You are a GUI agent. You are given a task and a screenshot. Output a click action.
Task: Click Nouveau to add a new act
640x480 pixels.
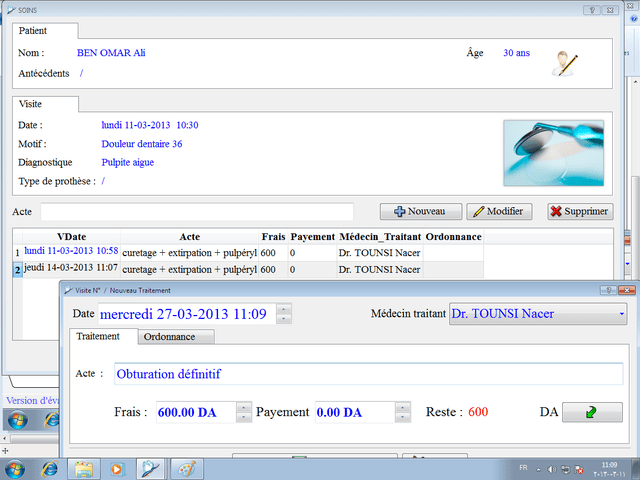[421, 211]
